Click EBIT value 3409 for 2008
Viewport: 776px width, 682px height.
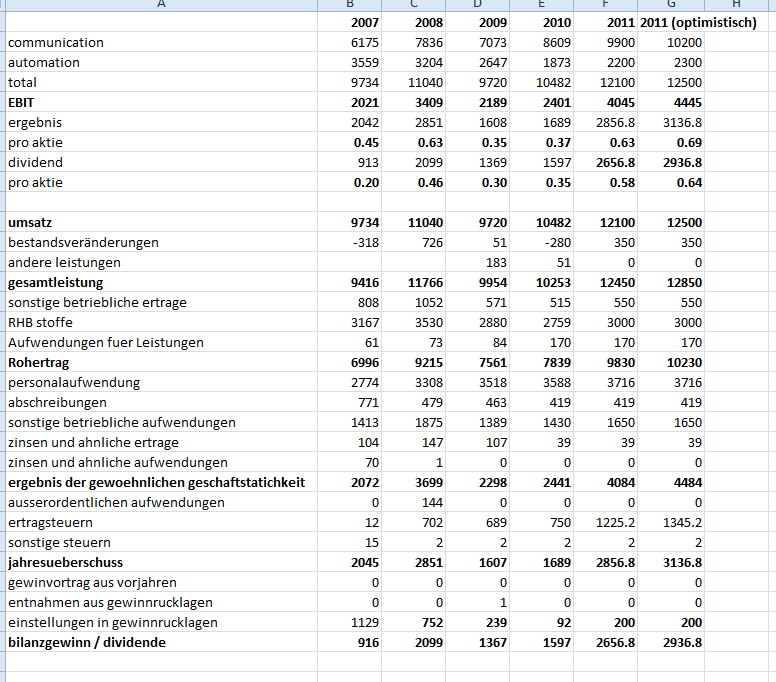(425, 102)
